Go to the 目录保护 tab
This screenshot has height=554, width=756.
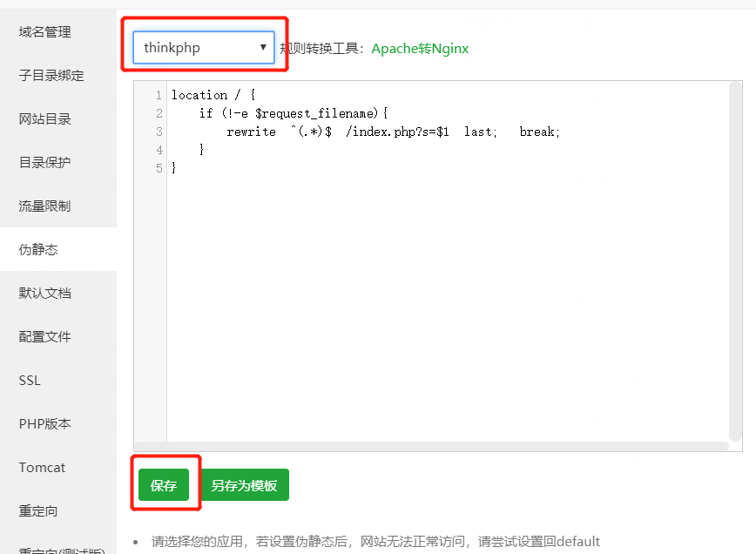click(45, 163)
